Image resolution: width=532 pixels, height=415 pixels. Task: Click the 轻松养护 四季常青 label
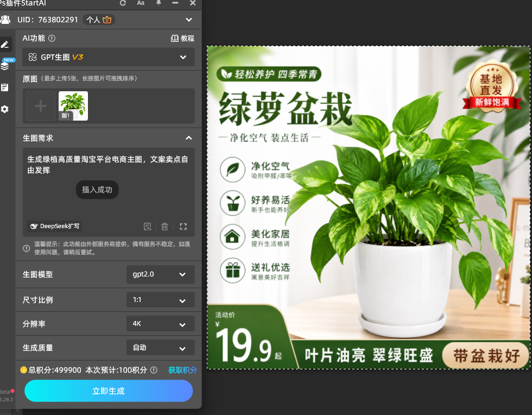pyautogui.click(x=269, y=74)
